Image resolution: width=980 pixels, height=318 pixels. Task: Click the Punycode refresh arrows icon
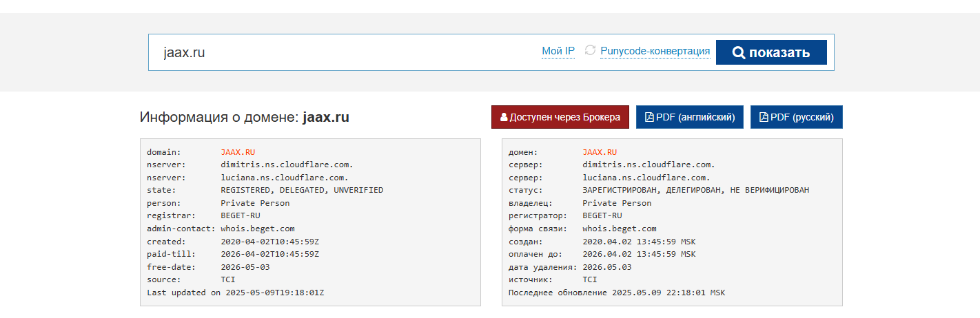coord(590,50)
